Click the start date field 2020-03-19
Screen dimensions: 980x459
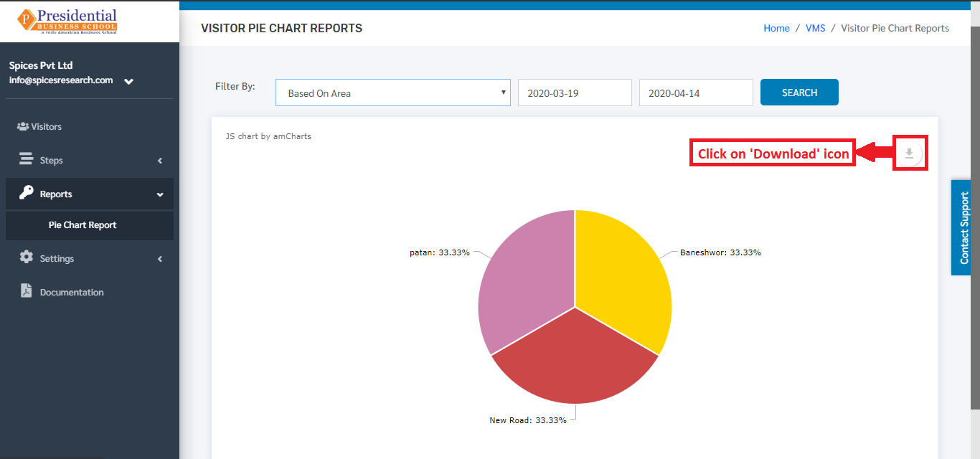pos(575,93)
